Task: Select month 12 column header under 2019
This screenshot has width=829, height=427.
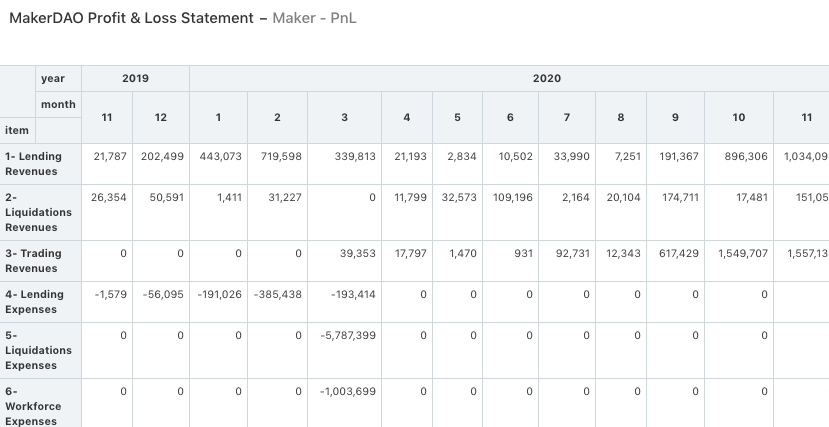Action: 161,117
